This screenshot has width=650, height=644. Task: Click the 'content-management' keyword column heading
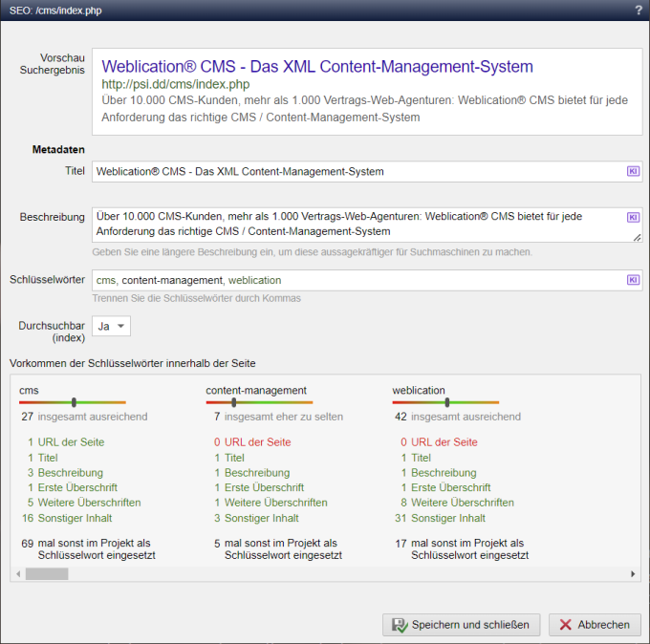(256, 391)
